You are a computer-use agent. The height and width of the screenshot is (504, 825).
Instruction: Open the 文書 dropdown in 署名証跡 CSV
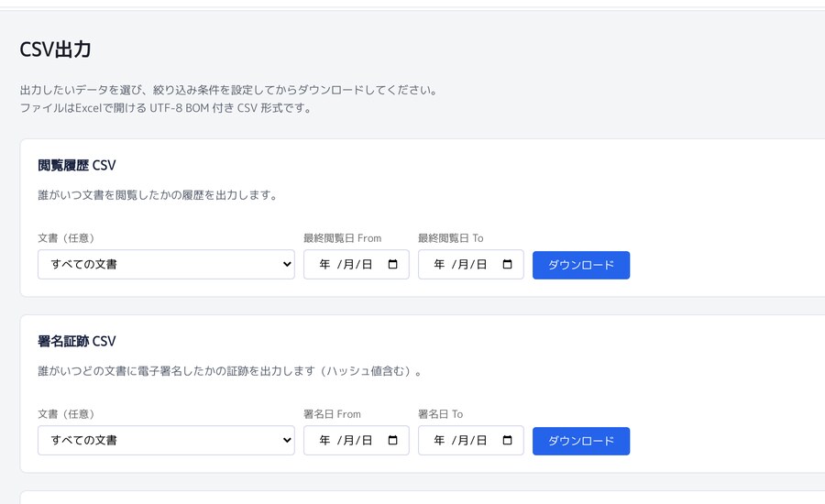tap(166, 441)
